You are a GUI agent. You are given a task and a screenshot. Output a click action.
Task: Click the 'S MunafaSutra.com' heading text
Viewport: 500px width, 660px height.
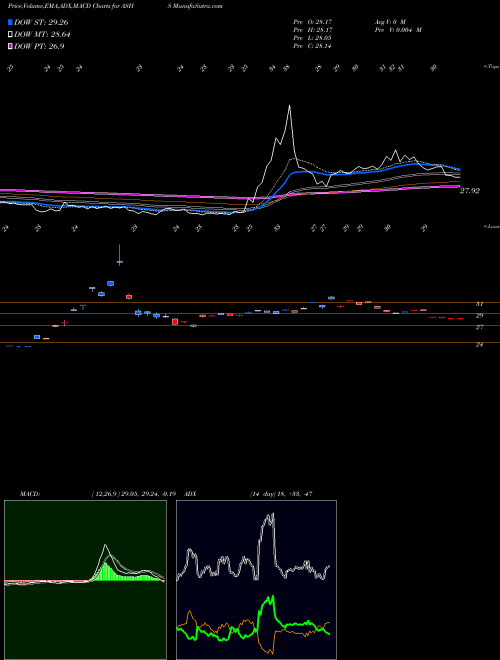[194, 6]
